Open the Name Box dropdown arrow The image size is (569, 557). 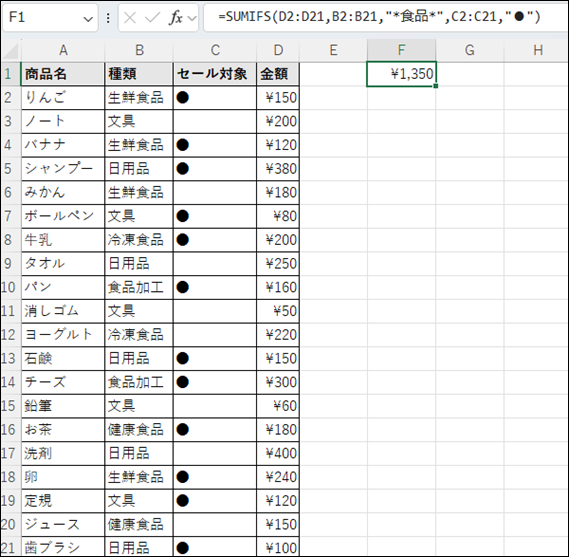click(x=88, y=18)
